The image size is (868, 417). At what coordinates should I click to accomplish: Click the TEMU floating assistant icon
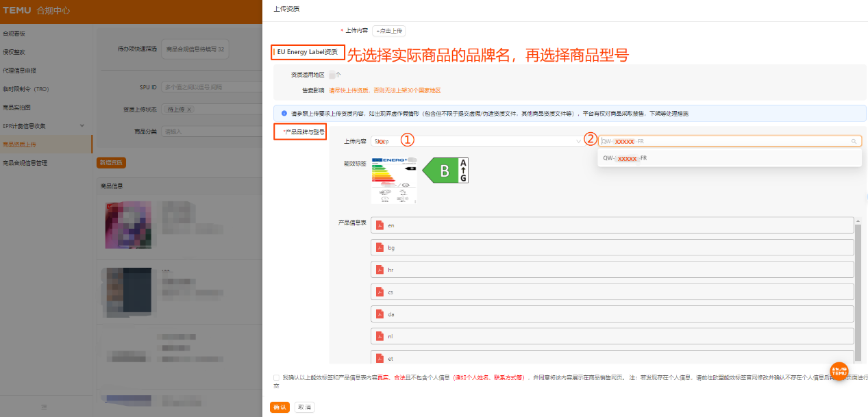839,372
